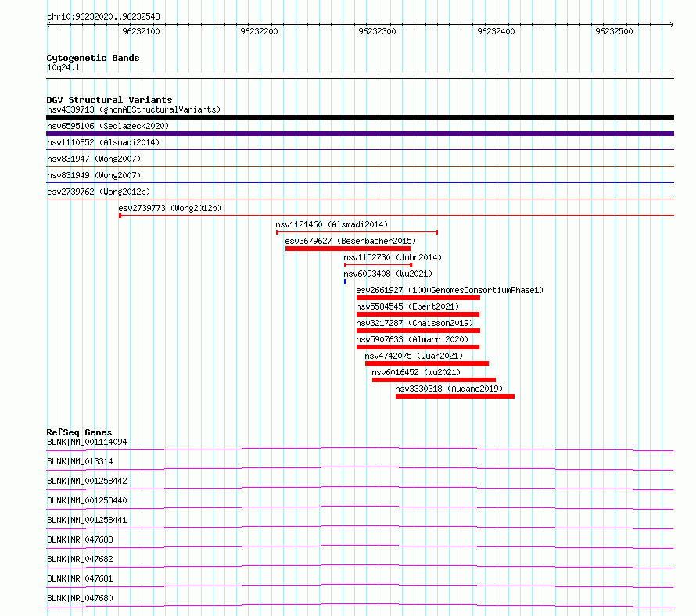Open nsv1110852 (Alsmadi2014) variant

click(x=103, y=142)
